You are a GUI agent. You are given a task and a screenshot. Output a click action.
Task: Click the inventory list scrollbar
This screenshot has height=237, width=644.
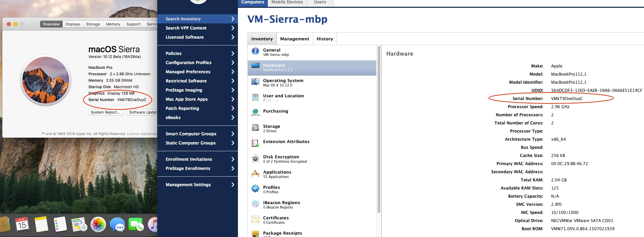pos(379,130)
